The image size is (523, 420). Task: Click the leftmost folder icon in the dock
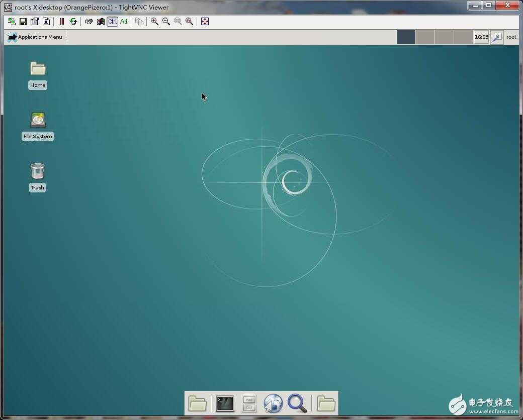(198, 403)
